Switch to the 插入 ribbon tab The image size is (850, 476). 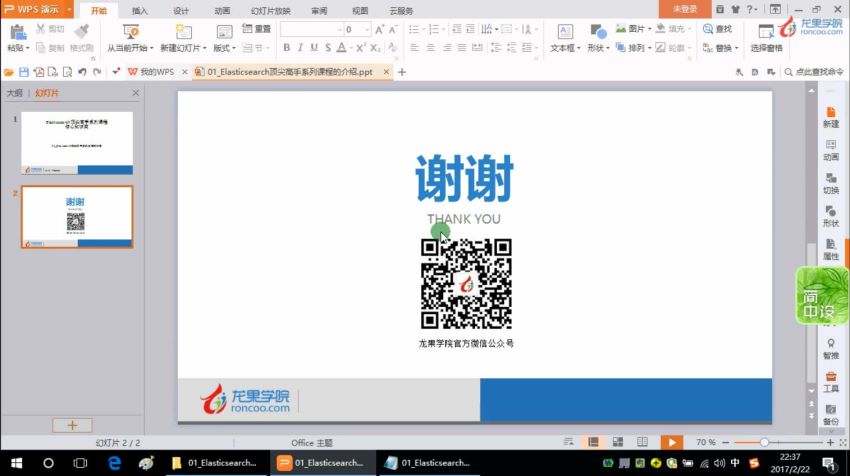[140, 10]
